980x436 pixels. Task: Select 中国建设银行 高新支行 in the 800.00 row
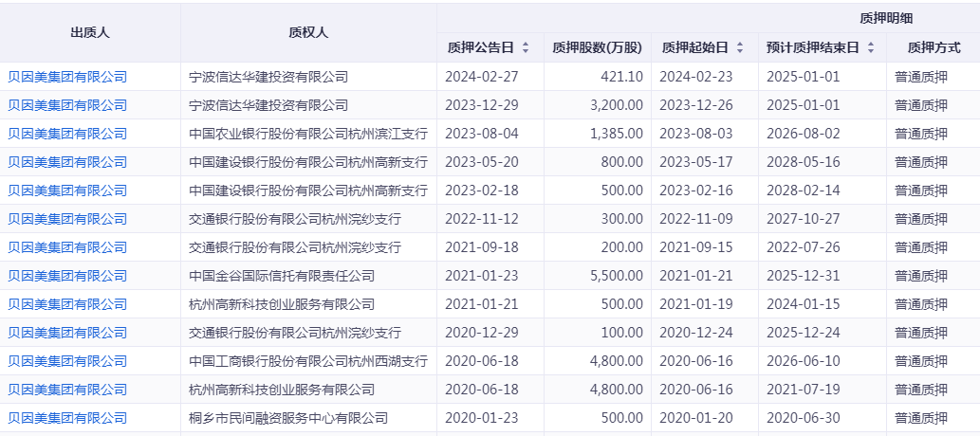tap(308, 162)
